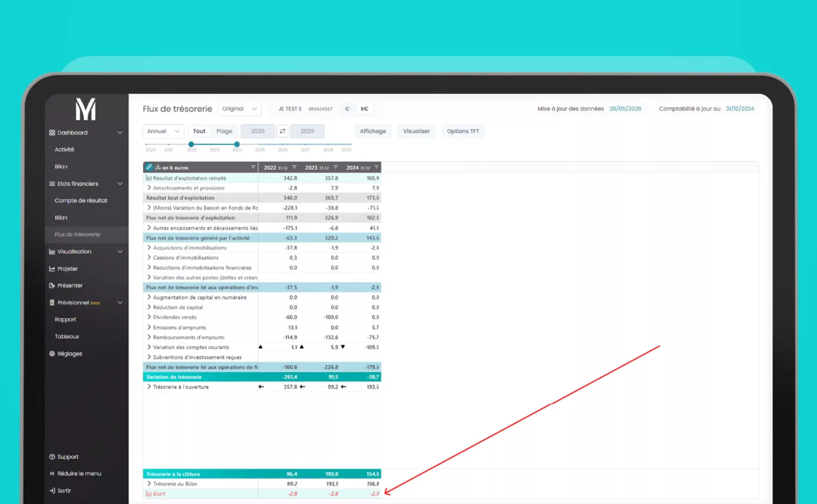The width and height of the screenshot is (817, 504).
Task: Click the pencil edit icon in table header
Action: (x=149, y=167)
